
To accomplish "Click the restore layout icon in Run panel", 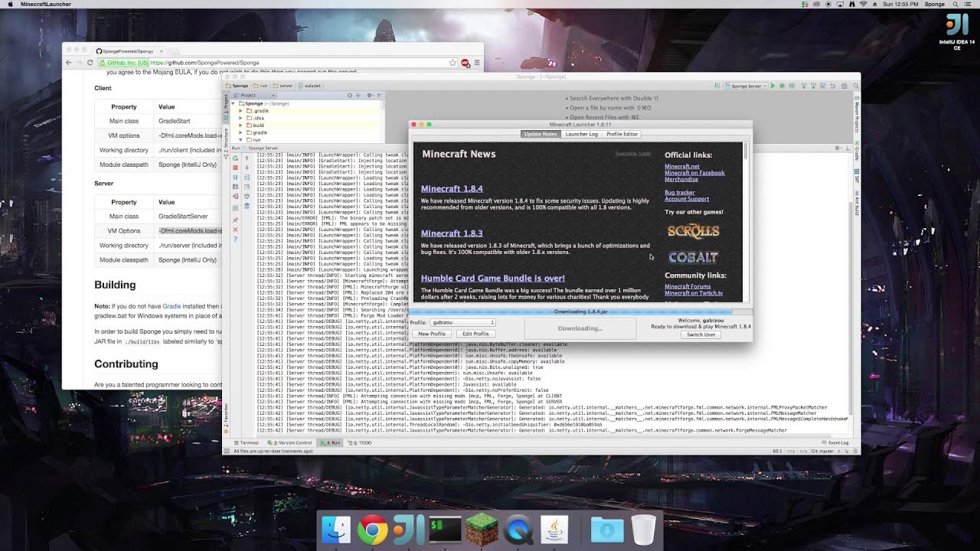I will [x=236, y=207].
